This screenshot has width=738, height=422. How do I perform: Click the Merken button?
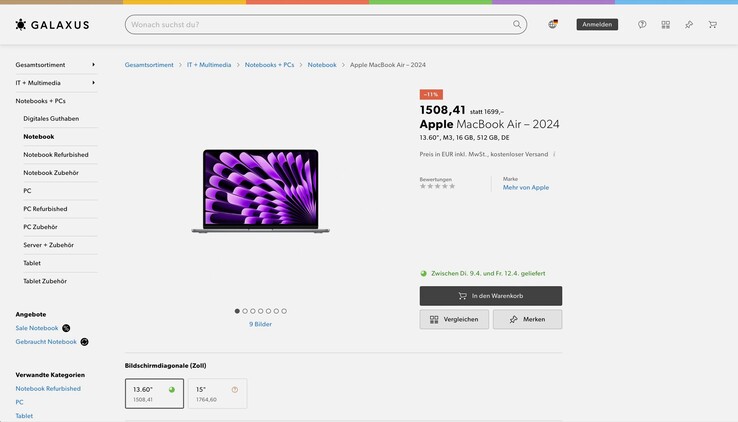tap(528, 319)
